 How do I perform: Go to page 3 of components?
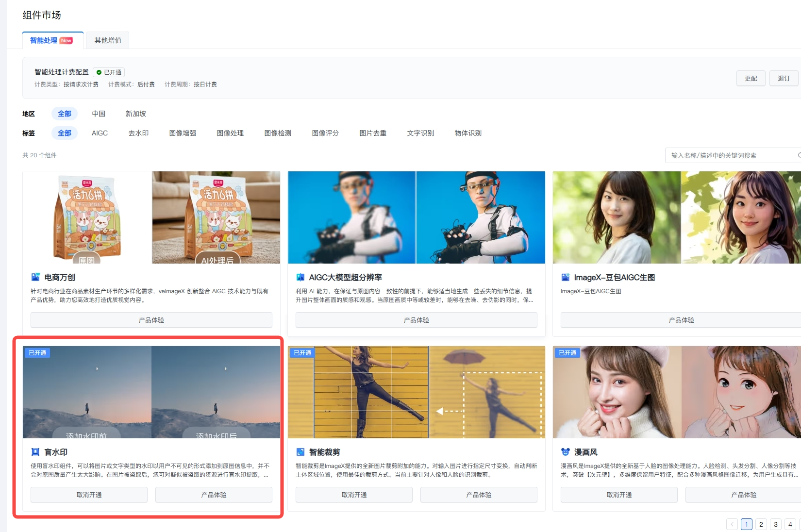coord(776,524)
